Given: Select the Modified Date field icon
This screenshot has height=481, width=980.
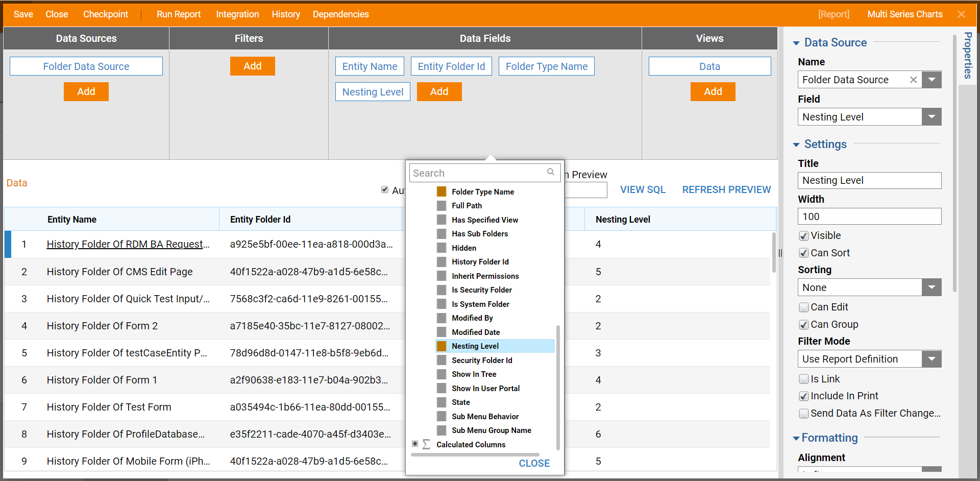Looking at the screenshot, I should coord(442,332).
